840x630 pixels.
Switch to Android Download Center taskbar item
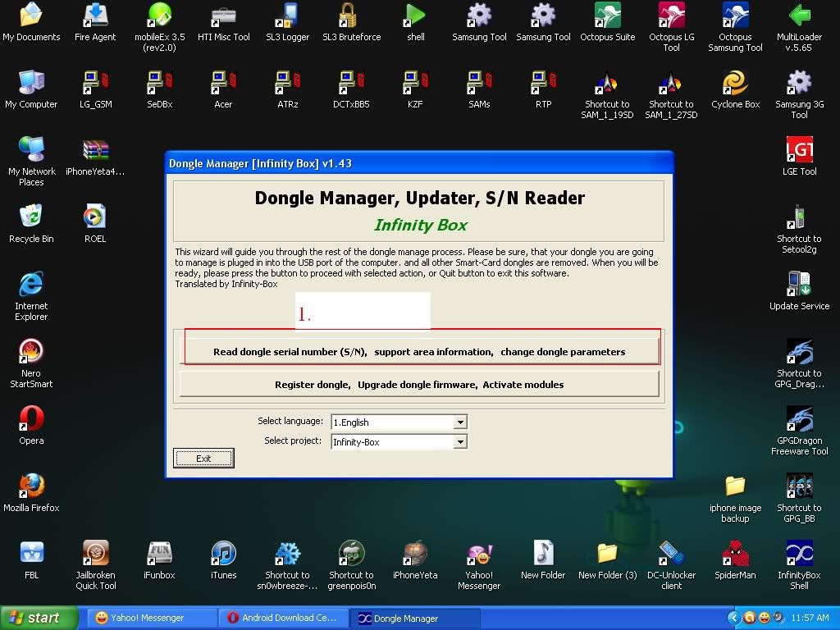(284, 618)
